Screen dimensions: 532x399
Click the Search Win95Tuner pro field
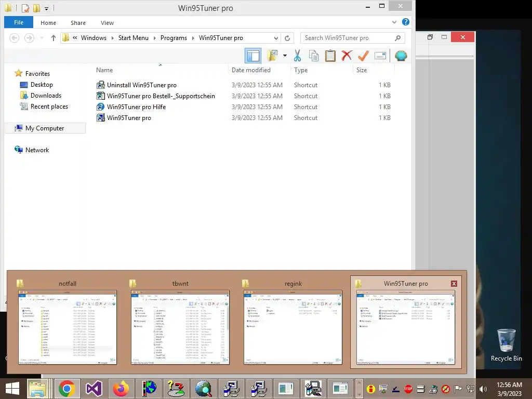tap(349, 38)
